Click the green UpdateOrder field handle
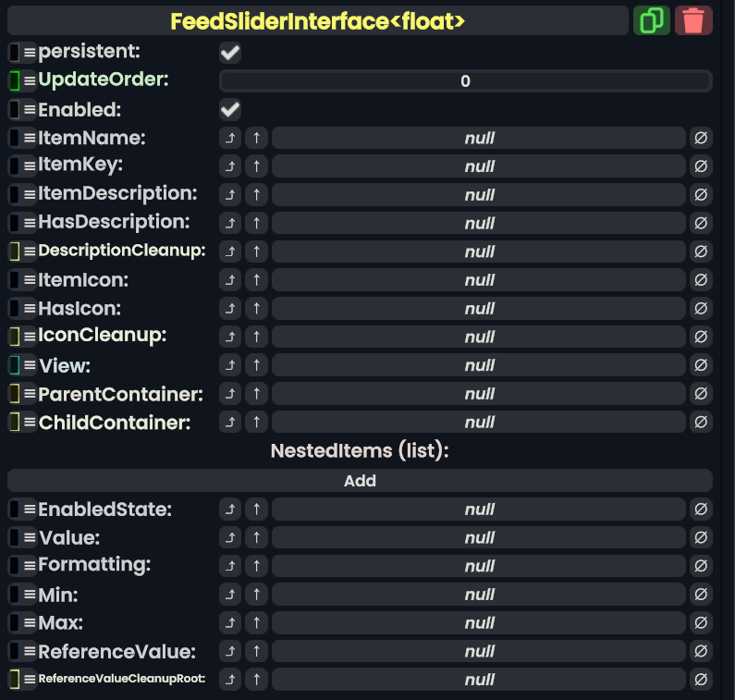The height and width of the screenshot is (700, 735). click(x=15, y=80)
